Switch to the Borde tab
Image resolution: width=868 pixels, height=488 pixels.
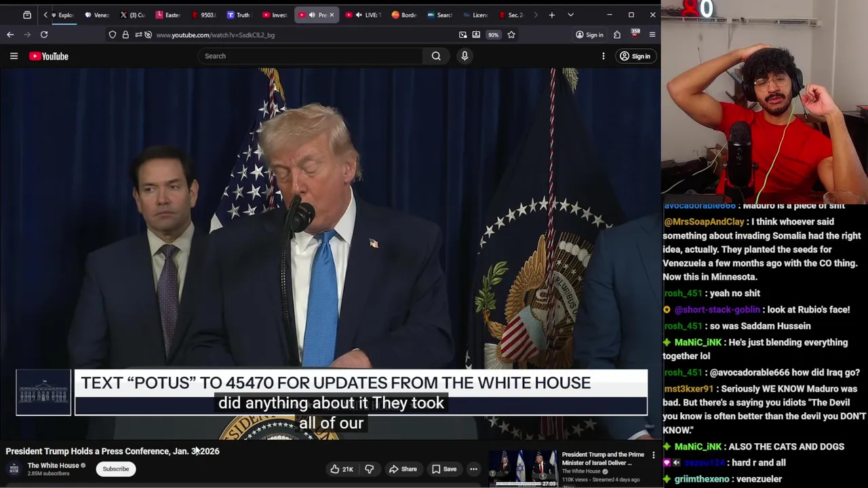(x=403, y=15)
